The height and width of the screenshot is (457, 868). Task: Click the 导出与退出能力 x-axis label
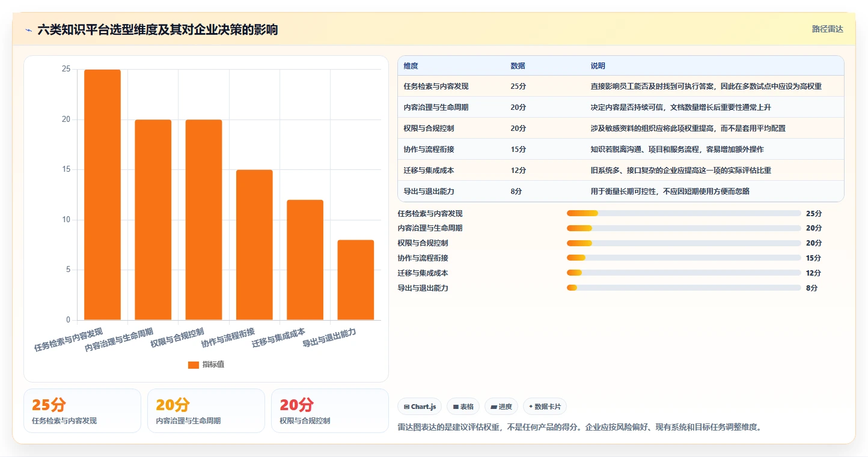[x=329, y=338]
